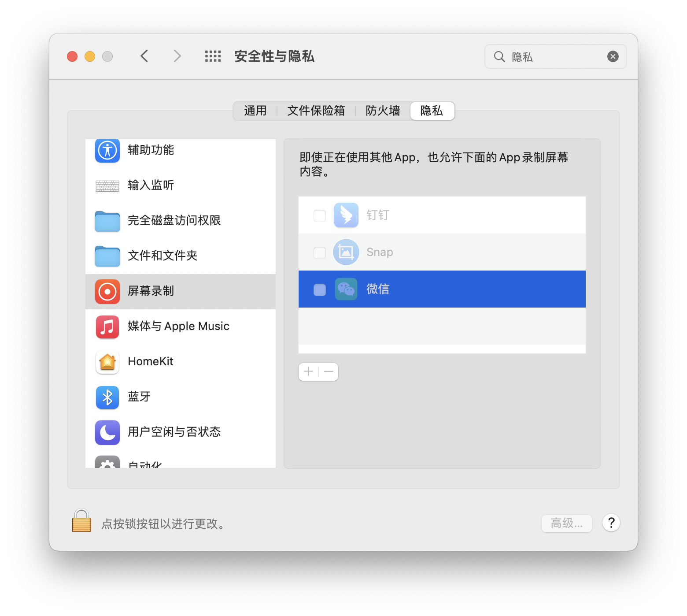This screenshot has height=616, width=687.
Task: Clear the 隐私 search field
Action: click(613, 56)
